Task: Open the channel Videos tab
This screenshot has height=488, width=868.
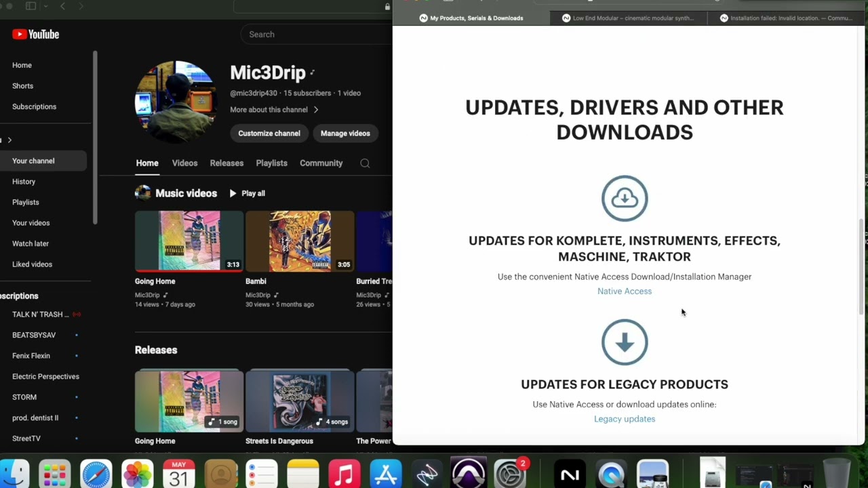Action: pos(184,163)
